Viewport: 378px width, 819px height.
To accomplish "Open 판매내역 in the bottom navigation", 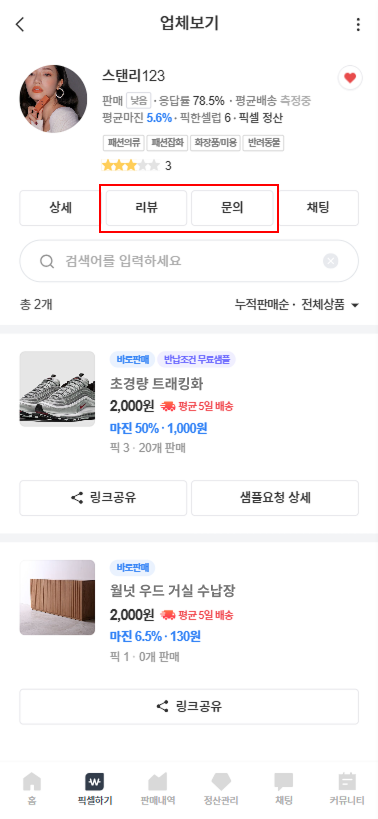I will (158, 788).
